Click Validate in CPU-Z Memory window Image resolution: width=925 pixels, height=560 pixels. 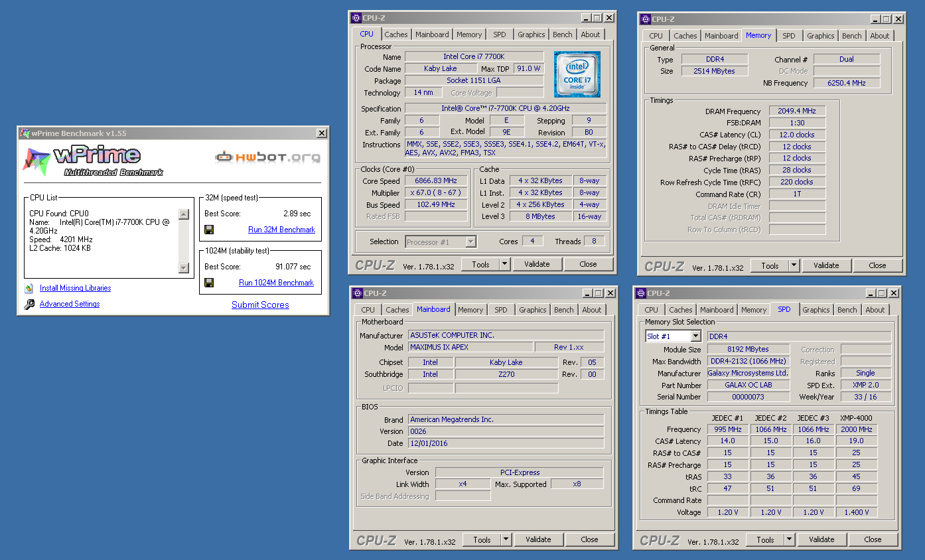[826, 265]
